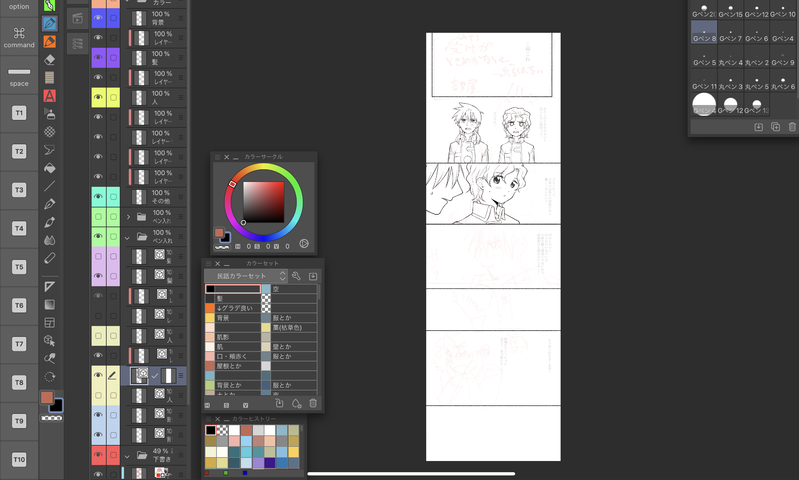Select the Rotate view tool
Viewport: 799px width, 480px height.
[x=49, y=377]
